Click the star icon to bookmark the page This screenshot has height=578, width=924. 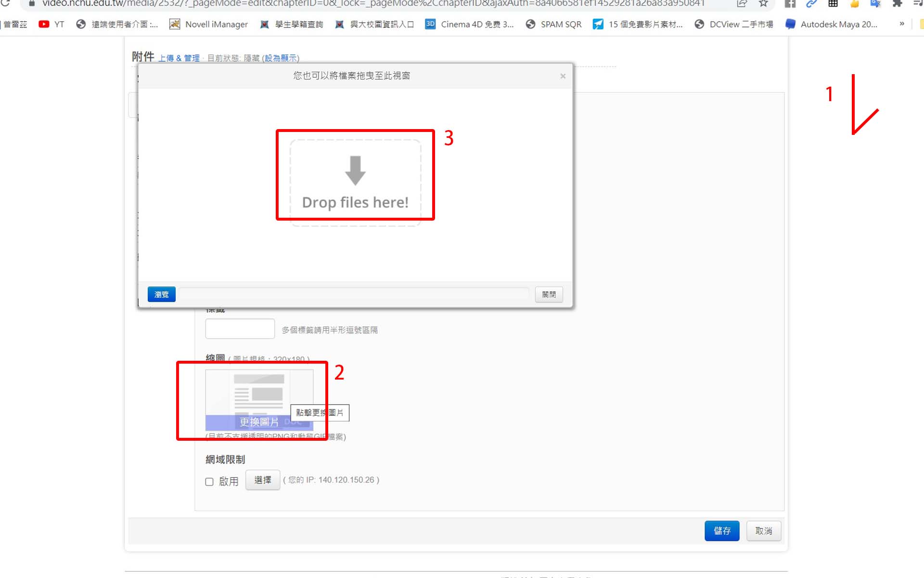pos(763,4)
